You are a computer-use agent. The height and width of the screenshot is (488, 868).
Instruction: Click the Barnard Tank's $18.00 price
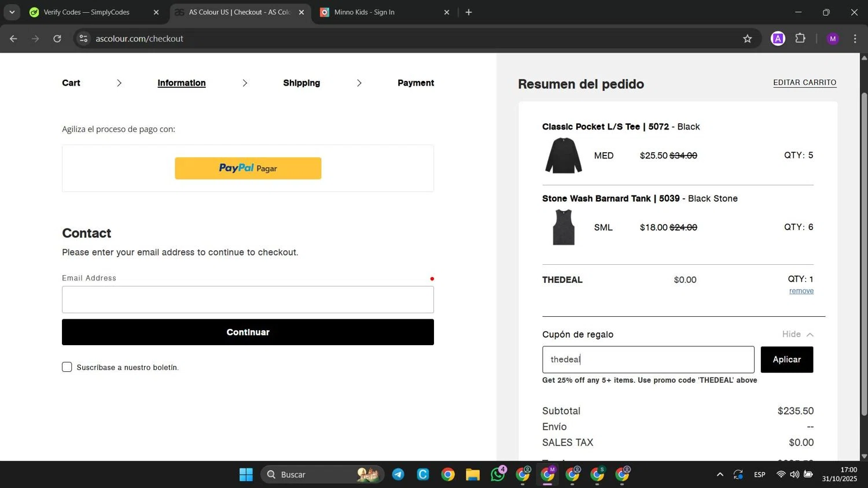click(653, 227)
